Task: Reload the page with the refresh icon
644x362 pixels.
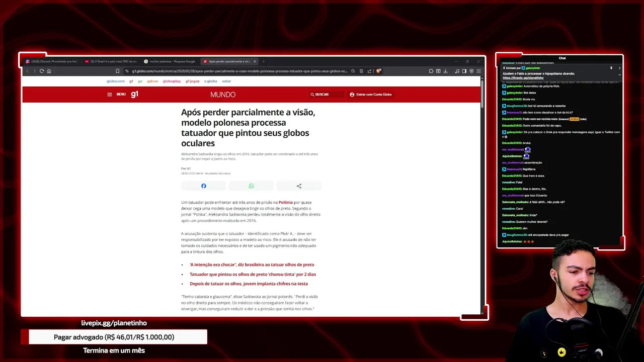Action: [42, 71]
